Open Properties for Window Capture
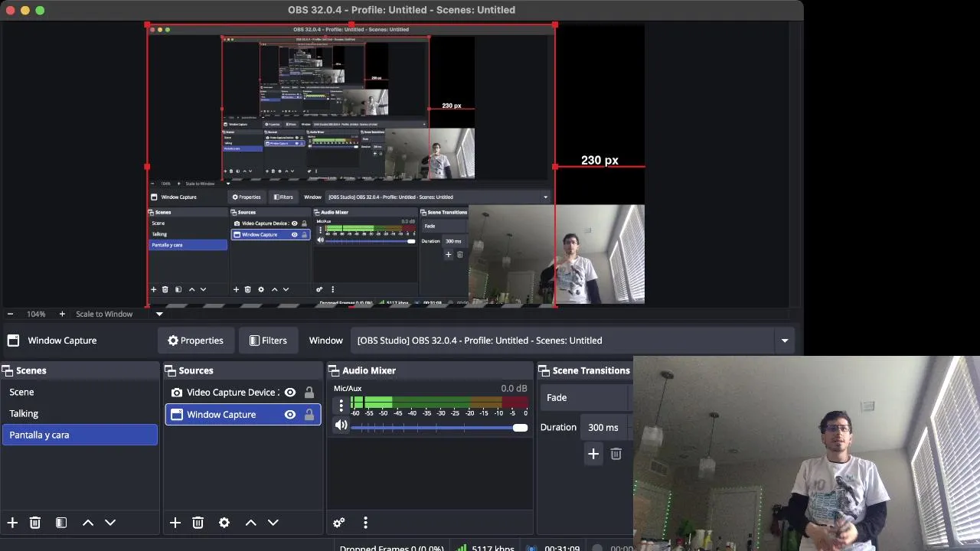 [x=195, y=341]
